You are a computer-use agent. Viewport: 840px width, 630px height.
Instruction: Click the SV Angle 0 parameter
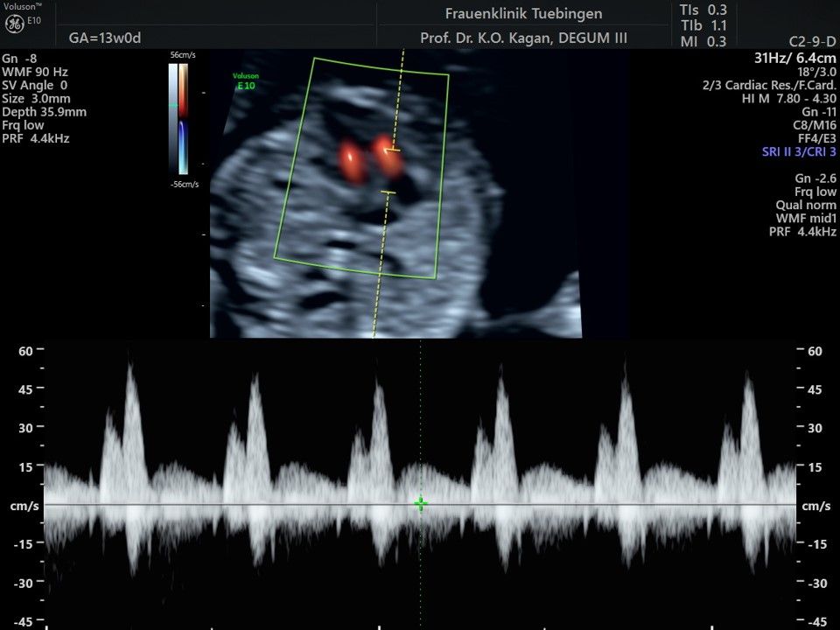click(35, 85)
